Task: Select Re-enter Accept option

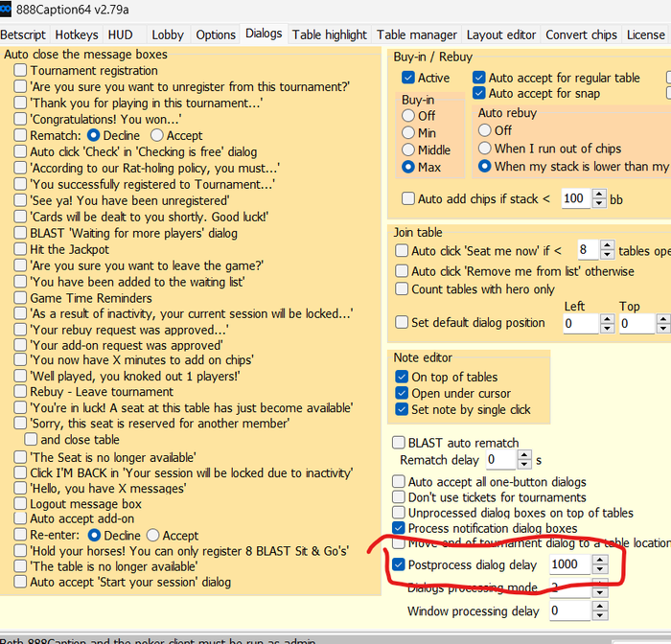Action: tap(152, 536)
